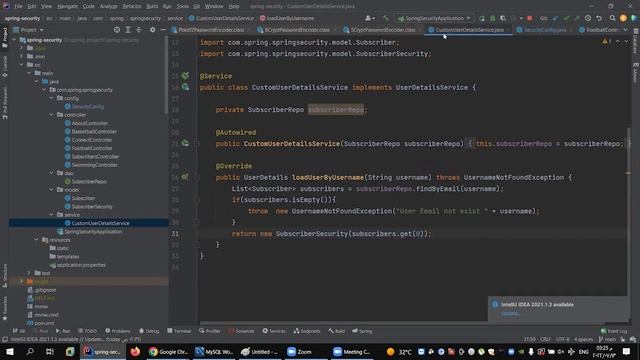Click line 31 return statement in editor
The image size is (640, 360).
coord(331,233)
